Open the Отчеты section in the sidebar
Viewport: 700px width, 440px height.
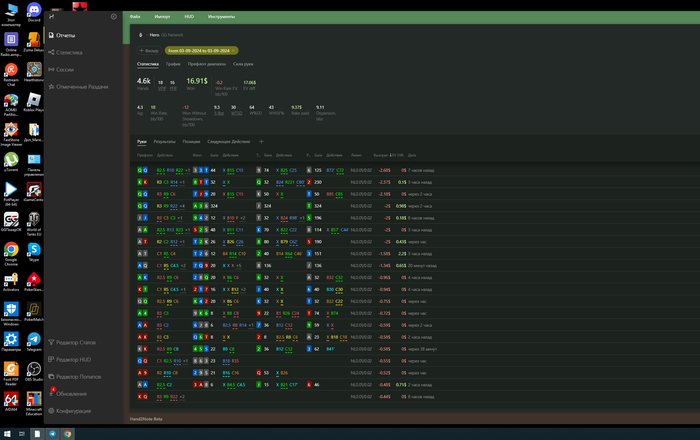point(62,35)
